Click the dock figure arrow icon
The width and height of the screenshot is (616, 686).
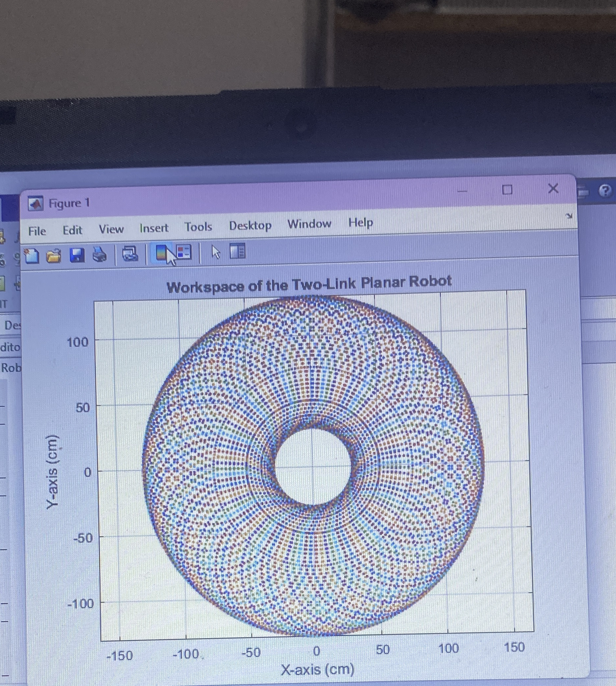(569, 216)
